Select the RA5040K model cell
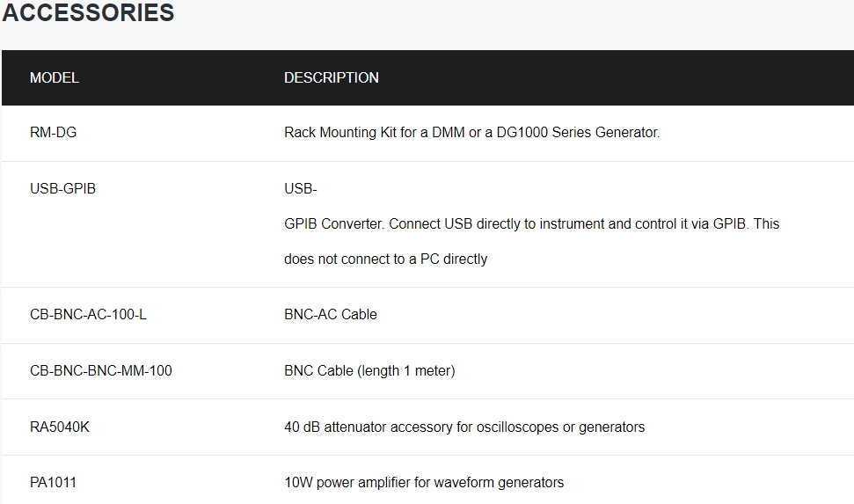The height and width of the screenshot is (504, 854). (x=59, y=427)
